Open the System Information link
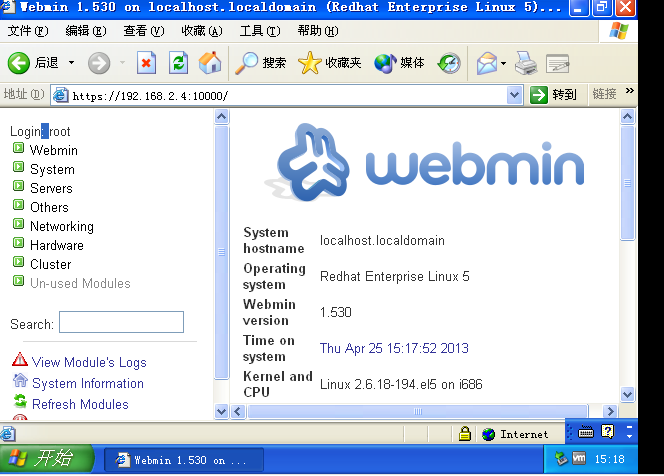Image resolution: width=664 pixels, height=476 pixels. (x=88, y=383)
